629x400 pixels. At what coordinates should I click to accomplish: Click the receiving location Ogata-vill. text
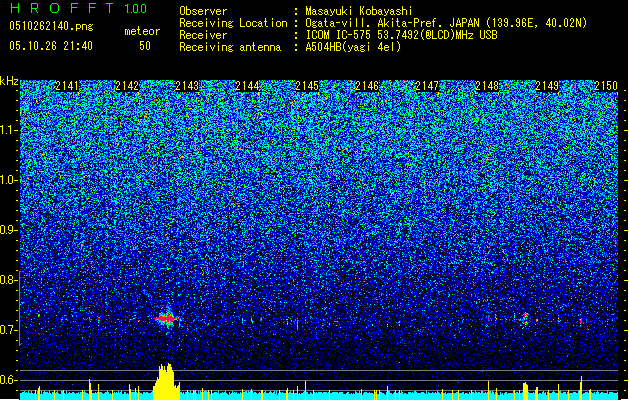click(x=446, y=23)
